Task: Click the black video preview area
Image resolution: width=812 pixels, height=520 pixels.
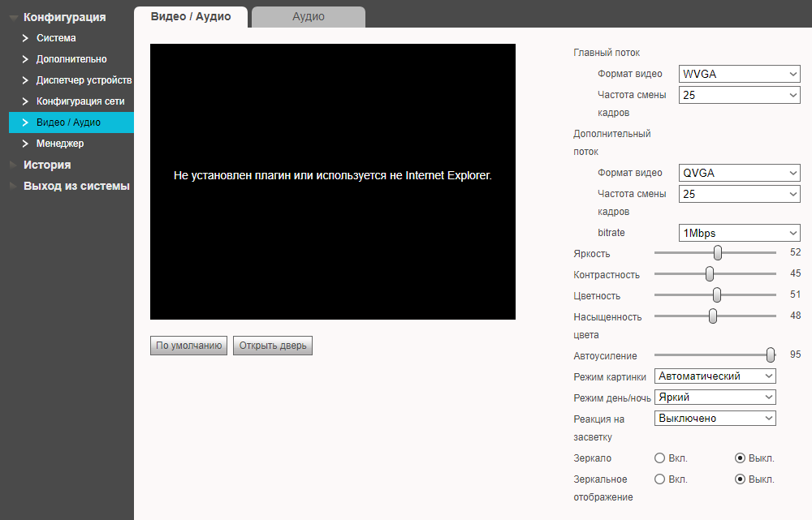Action: tap(333, 182)
